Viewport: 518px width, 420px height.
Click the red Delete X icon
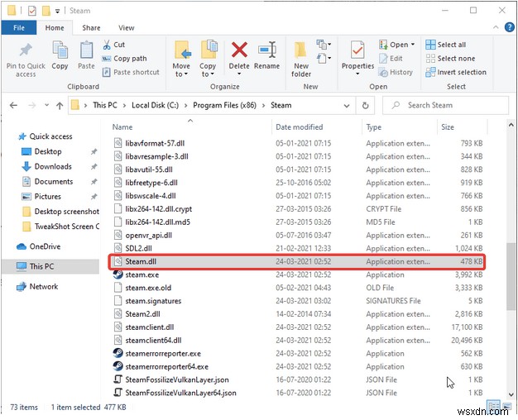pos(239,50)
